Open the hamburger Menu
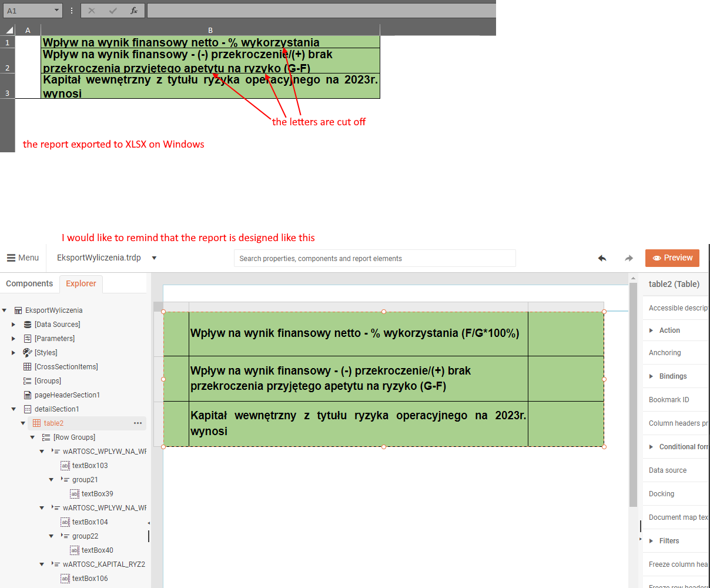710x588 pixels. (22, 258)
